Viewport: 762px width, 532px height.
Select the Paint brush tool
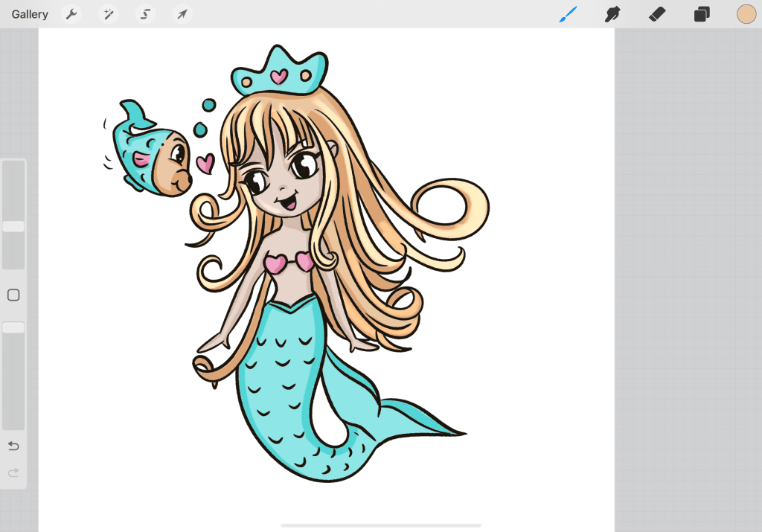click(568, 14)
